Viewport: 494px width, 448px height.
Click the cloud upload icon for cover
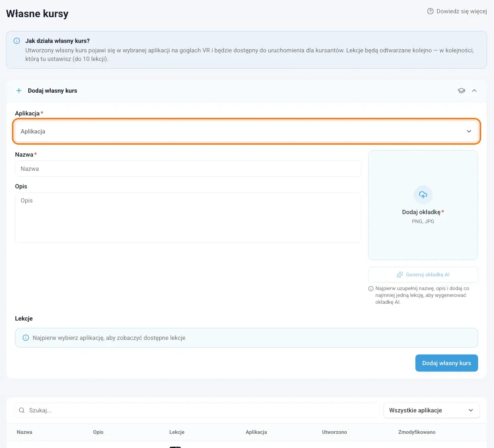coord(423,195)
